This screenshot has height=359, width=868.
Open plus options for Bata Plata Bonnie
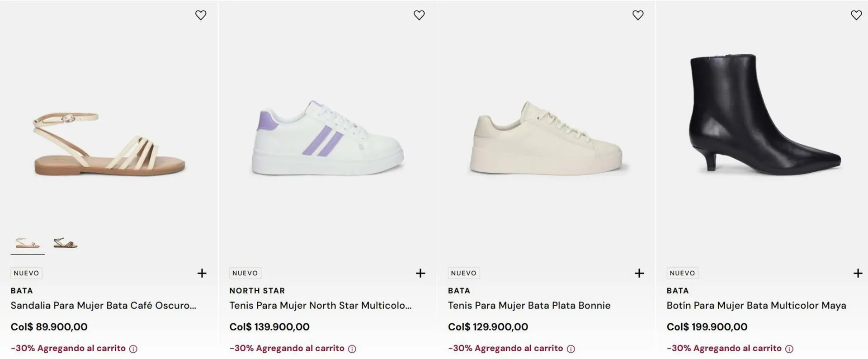[639, 273]
